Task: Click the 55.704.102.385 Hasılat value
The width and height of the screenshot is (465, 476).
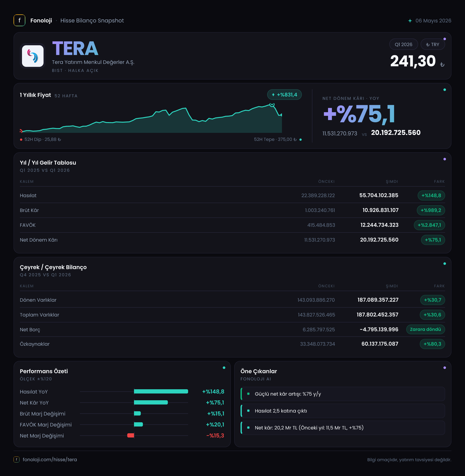Action: (379, 195)
